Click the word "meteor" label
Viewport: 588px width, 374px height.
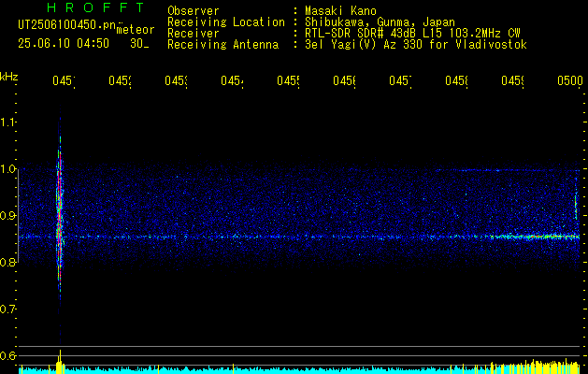coord(136,30)
